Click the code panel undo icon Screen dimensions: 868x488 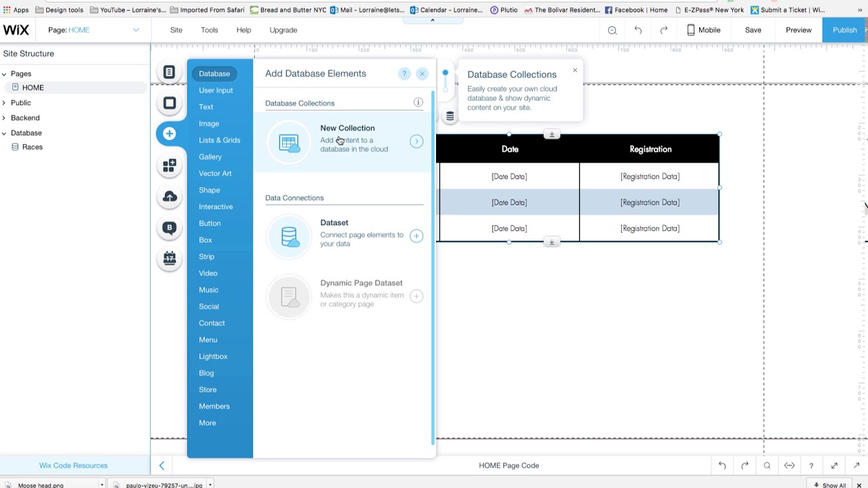(x=722, y=466)
